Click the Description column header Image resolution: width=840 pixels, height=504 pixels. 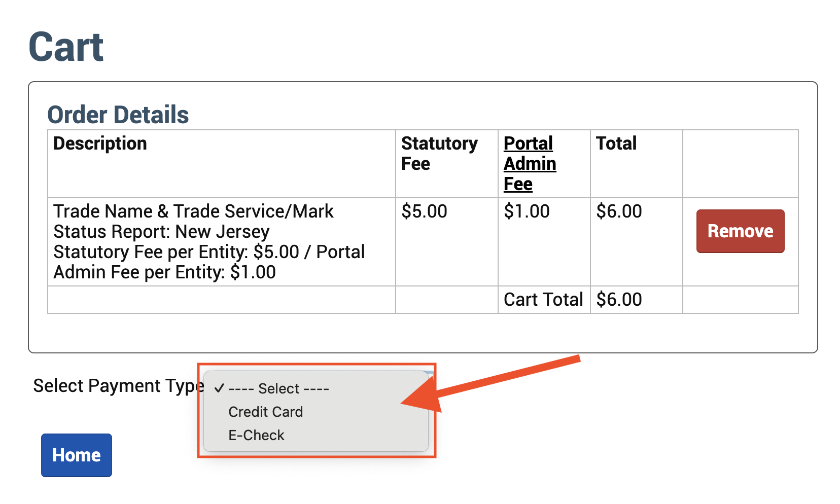point(100,143)
